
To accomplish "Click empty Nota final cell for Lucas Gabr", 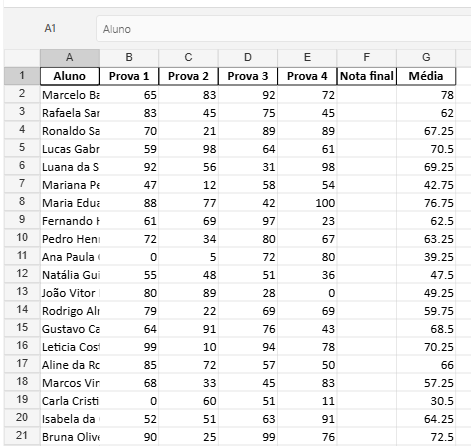I will (366, 149).
